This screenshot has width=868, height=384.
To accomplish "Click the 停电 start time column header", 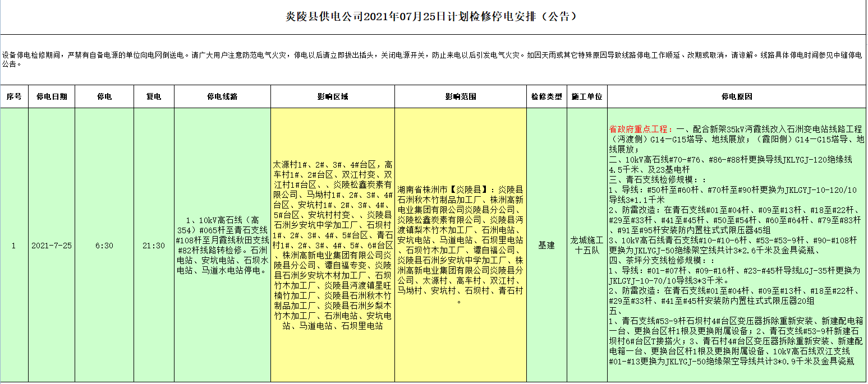I will [x=104, y=96].
